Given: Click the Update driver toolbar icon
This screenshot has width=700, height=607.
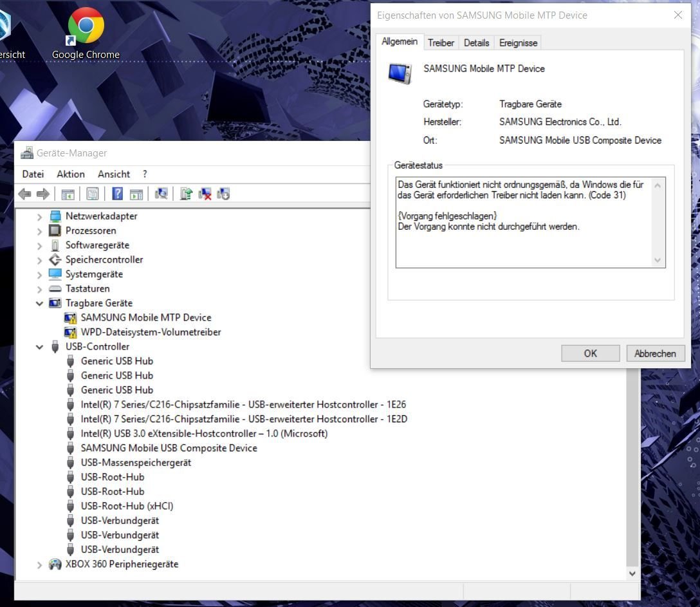Looking at the screenshot, I should 186,193.
